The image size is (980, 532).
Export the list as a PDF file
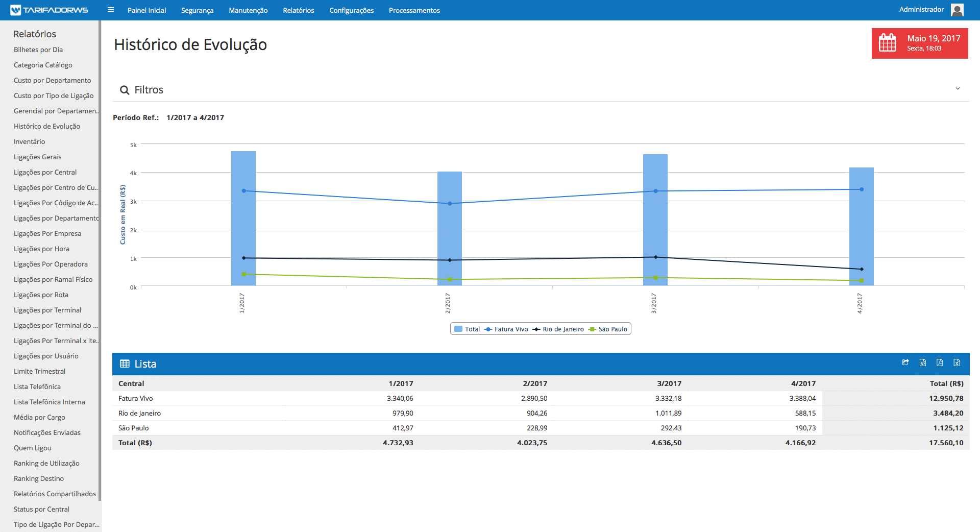(x=940, y=362)
